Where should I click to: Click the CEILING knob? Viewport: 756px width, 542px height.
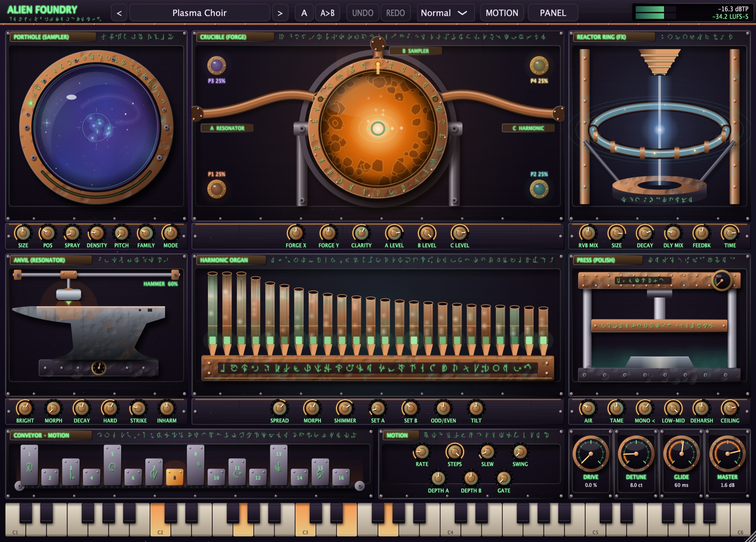730,408
